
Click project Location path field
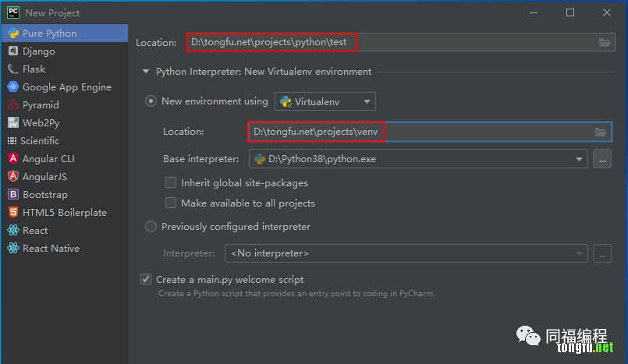pyautogui.click(x=401, y=42)
